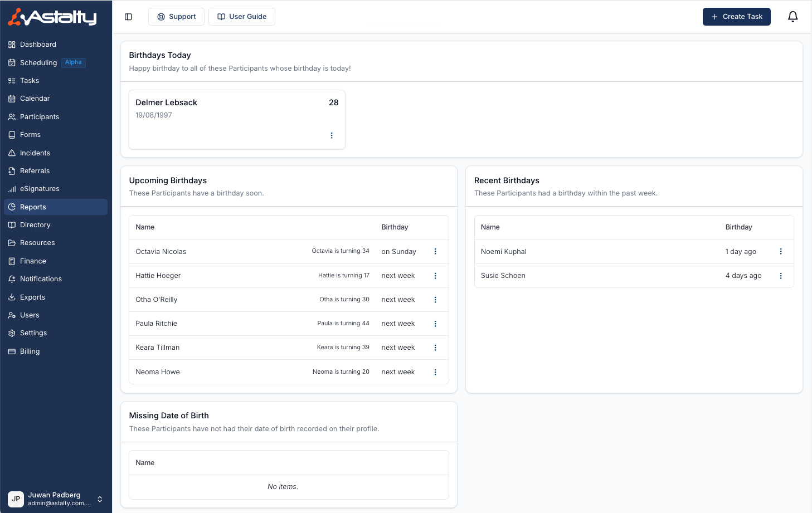The image size is (812, 513).
Task: Expand the Juwan Padberg account switcher
Action: point(100,499)
